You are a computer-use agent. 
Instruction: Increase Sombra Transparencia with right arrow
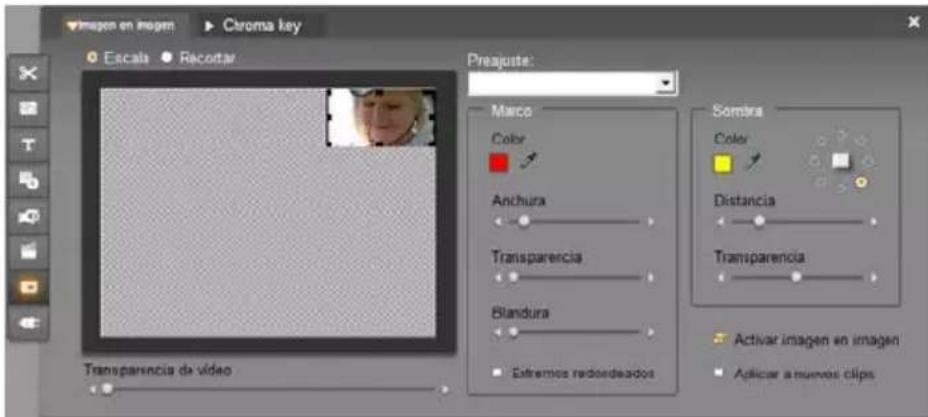point(874,277)
